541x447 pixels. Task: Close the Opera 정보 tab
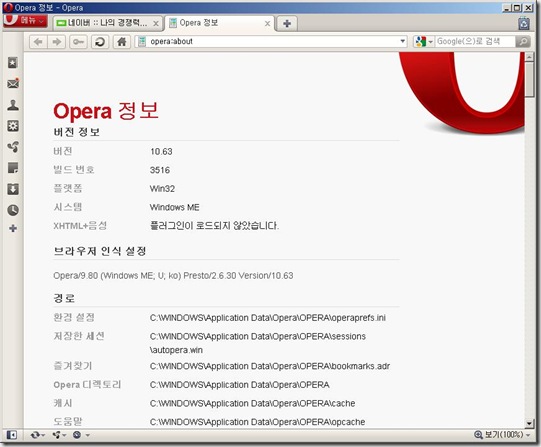pyautogui.click(x=267, y=23)
